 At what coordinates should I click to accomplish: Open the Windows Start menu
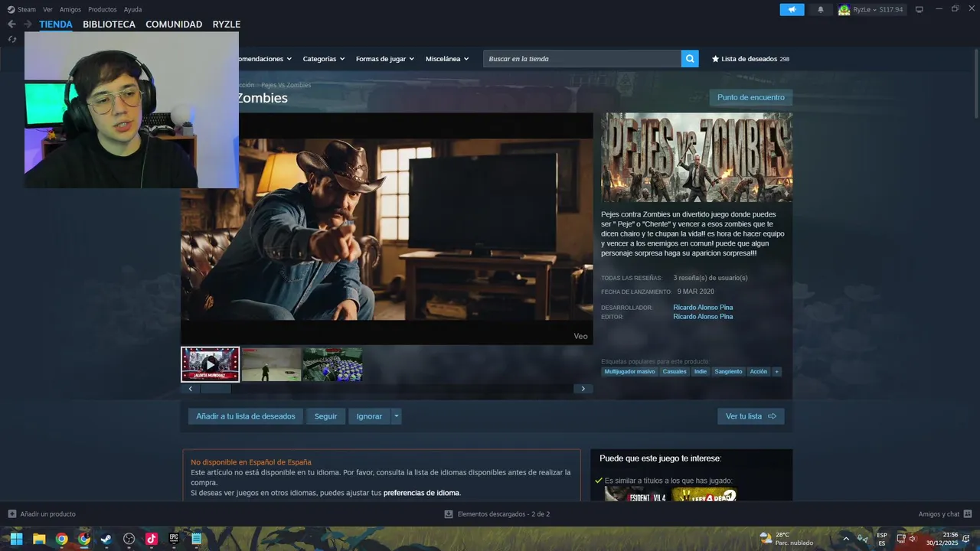16,539
